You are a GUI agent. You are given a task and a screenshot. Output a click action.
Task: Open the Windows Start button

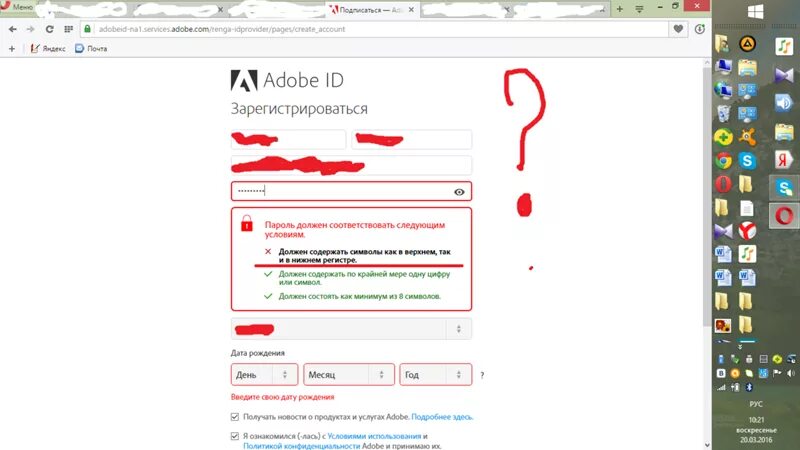coord(756,12)
